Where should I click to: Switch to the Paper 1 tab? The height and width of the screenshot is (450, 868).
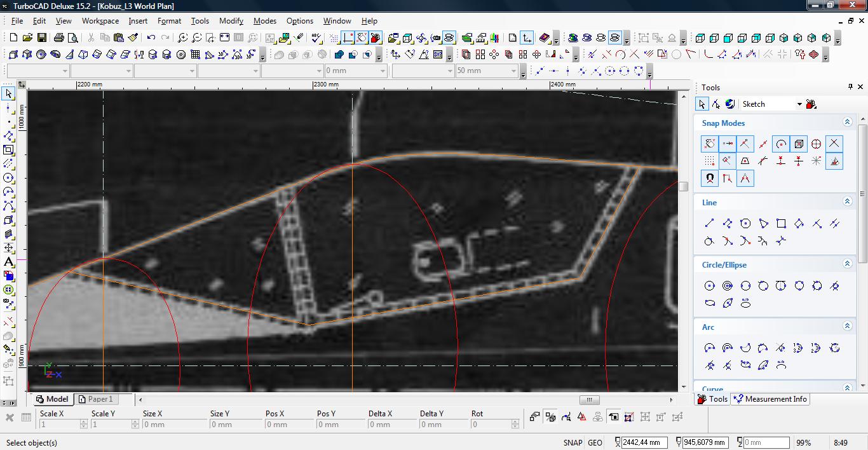95,399
